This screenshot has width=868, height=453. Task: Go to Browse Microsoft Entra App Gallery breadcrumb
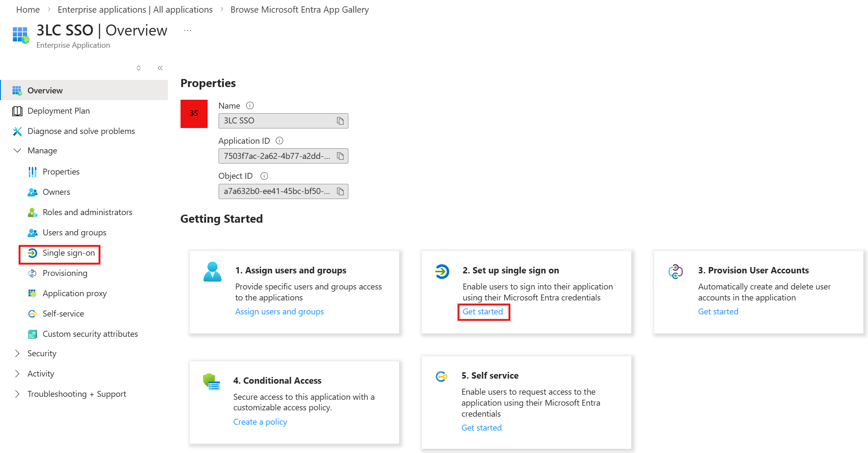coord(299,10)
